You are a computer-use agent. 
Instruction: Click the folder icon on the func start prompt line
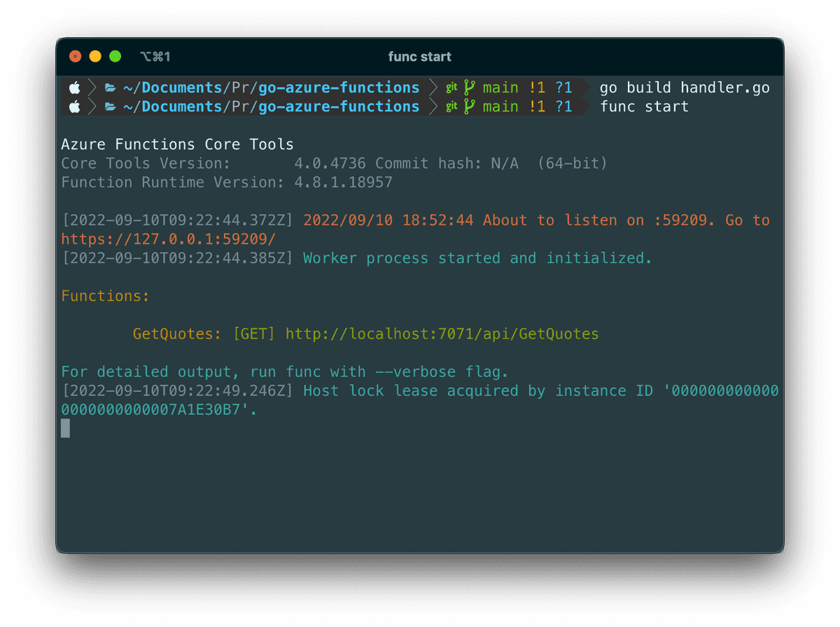point(111,106)
